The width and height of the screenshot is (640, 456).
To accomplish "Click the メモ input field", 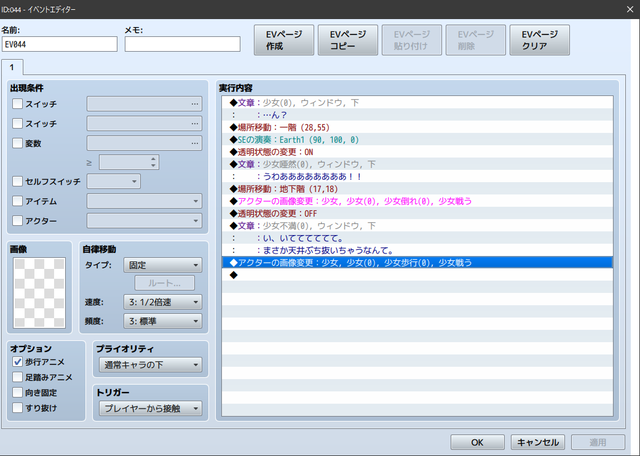I will [x=182, y=44].
